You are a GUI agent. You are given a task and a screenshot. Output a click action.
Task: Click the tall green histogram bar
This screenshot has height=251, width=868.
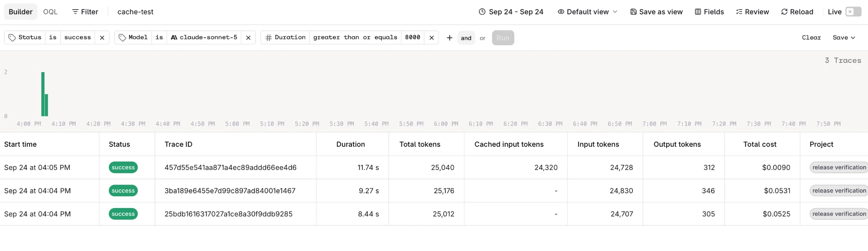coord(43,94)
